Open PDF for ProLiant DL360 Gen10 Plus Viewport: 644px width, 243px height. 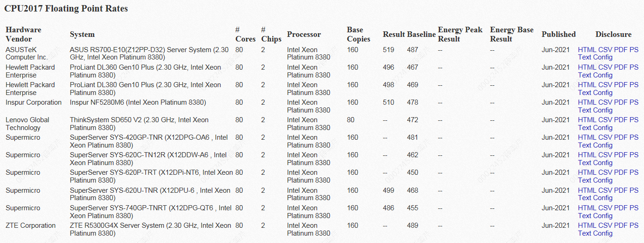(620, 67)
